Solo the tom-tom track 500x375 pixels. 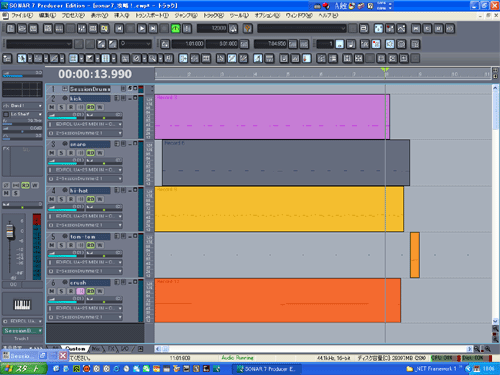click(61, 245)
